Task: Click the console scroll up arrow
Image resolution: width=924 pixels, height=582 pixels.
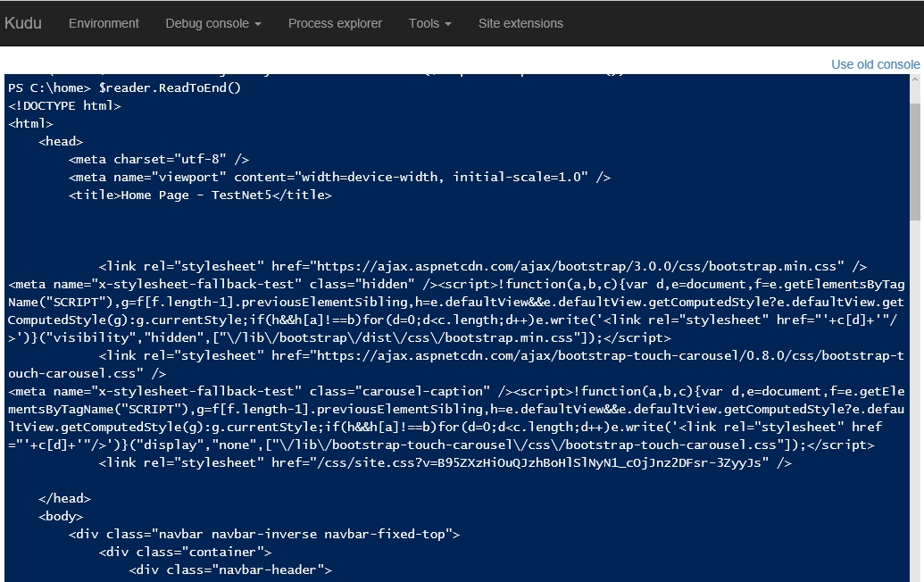Action: pos(914,80)
